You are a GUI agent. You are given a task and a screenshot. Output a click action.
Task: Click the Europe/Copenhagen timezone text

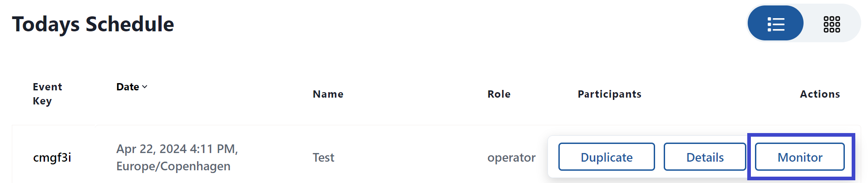173,166
